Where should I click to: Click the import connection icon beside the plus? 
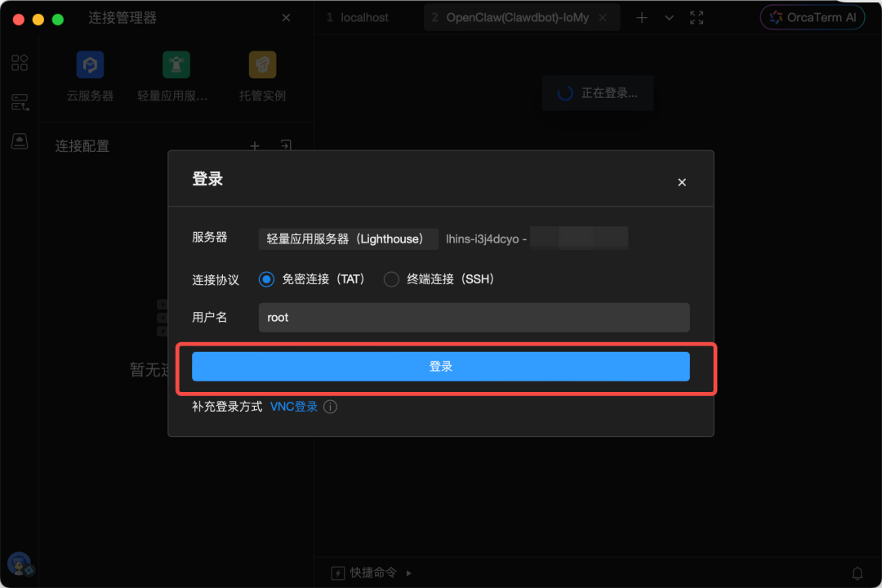[286, 145]
